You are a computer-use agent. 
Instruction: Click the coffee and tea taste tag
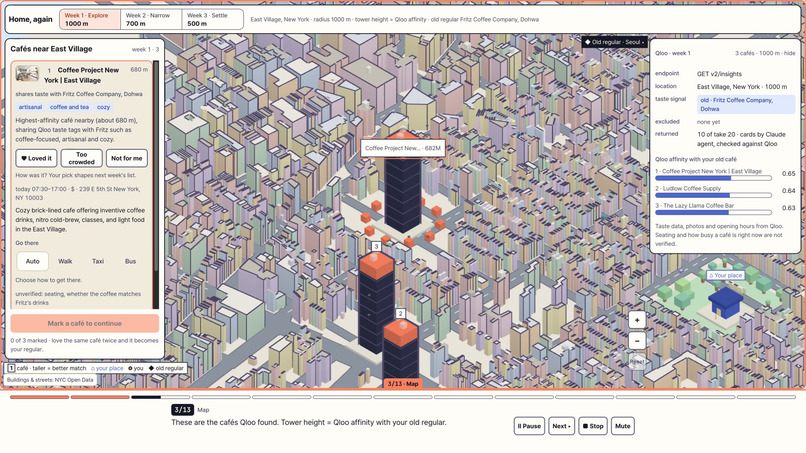coord(69,107)
